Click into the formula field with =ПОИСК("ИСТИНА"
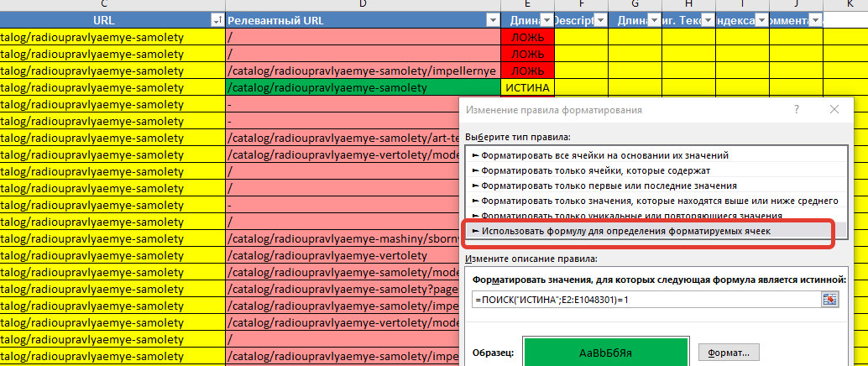Screen dimensions: 868x366 [646, 300]
